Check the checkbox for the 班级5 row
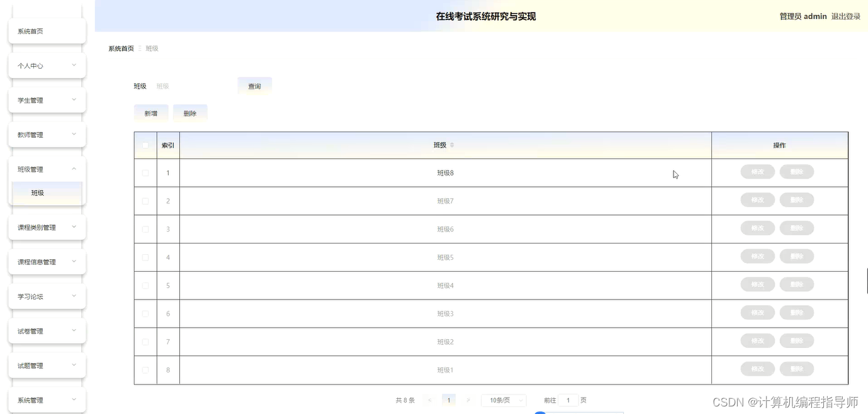 click(145, 257)
